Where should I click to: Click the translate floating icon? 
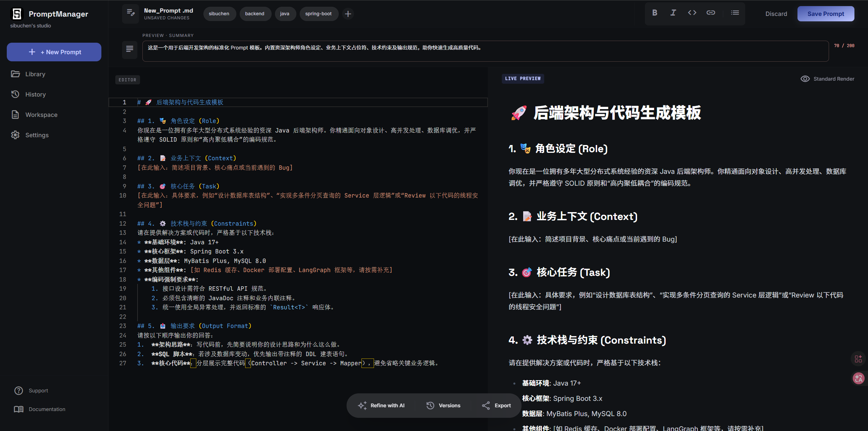(859, 378)
